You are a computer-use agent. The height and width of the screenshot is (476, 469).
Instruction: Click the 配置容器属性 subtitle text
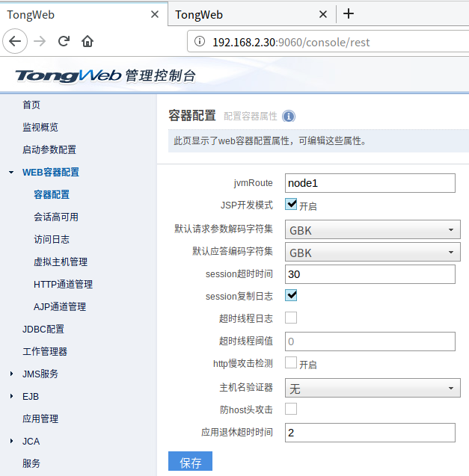pyautogui.click(x=251, y=117)
